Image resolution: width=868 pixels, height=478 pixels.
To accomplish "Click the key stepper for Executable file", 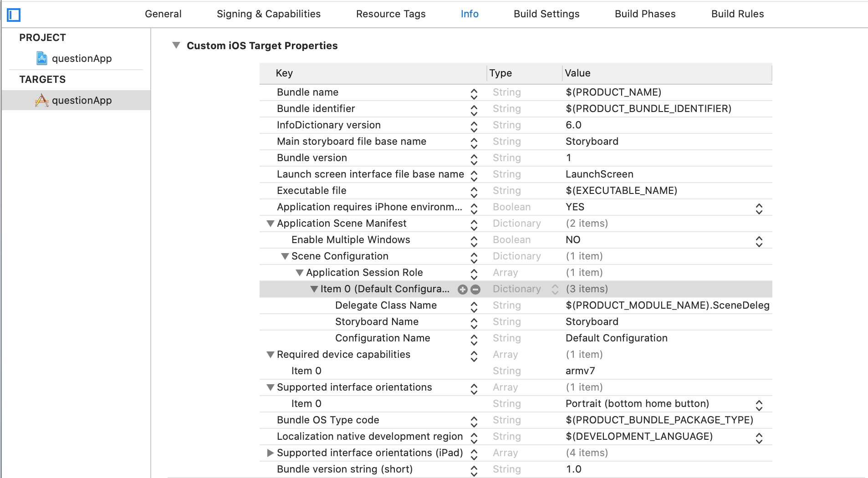I will 474,192.
